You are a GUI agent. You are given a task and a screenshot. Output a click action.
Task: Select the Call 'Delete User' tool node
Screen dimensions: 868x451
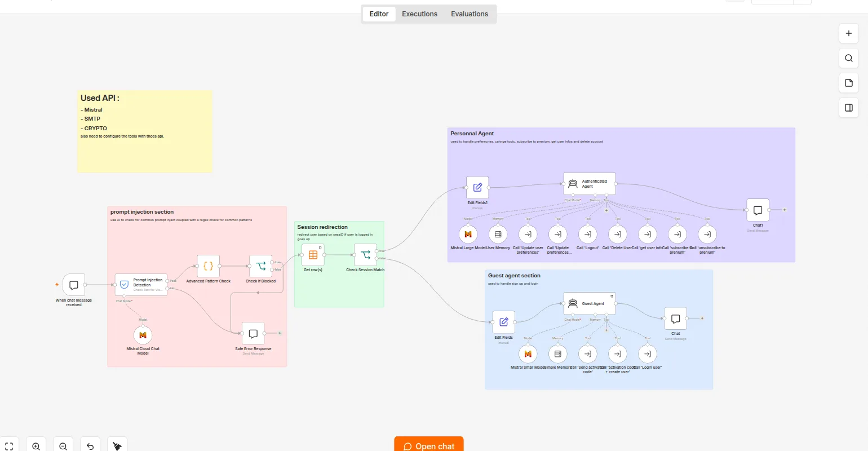click(x=618, y=234)
